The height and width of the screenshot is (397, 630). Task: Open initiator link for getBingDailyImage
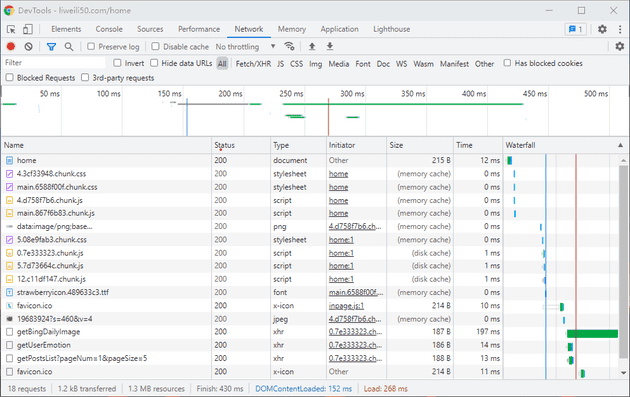tap(355, 332)
